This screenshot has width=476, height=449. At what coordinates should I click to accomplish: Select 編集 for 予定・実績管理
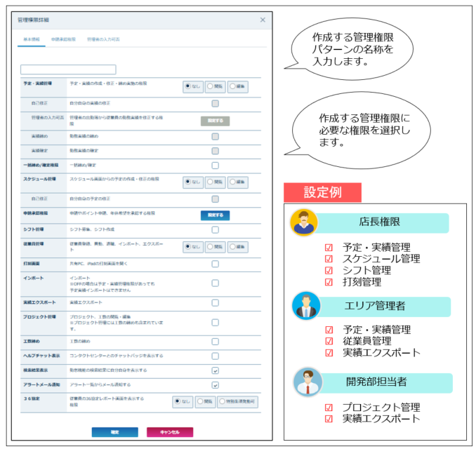point(238,86)
